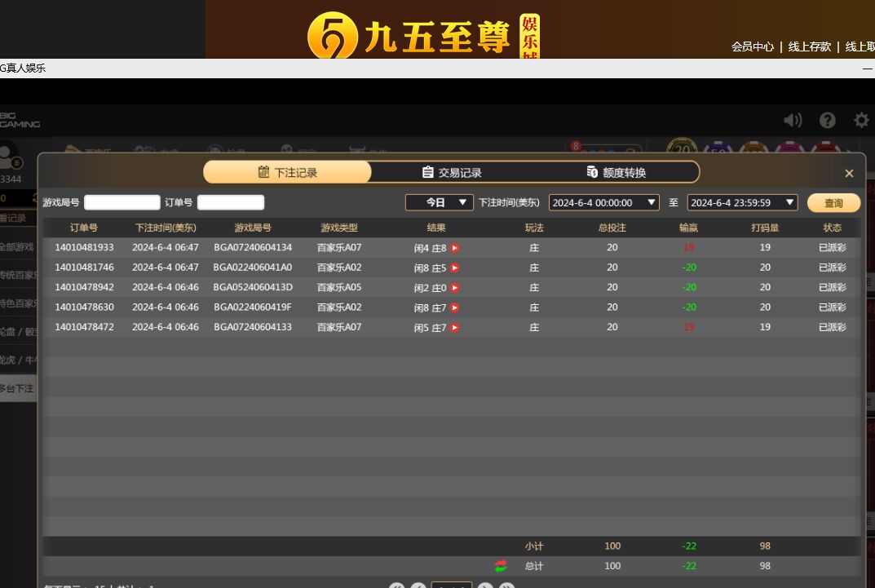Screen dimensions: 875x588
Task: Play video replay for order 14010478942
Action: (x=455, y=288)
